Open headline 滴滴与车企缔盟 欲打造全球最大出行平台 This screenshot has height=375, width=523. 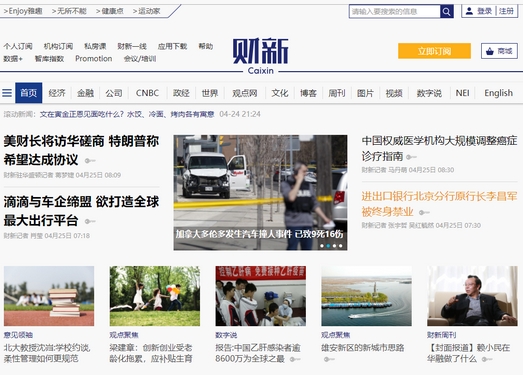(81, 211)
